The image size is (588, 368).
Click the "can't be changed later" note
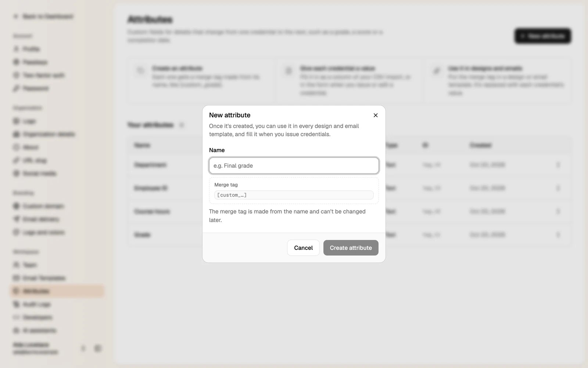(287, 216)
